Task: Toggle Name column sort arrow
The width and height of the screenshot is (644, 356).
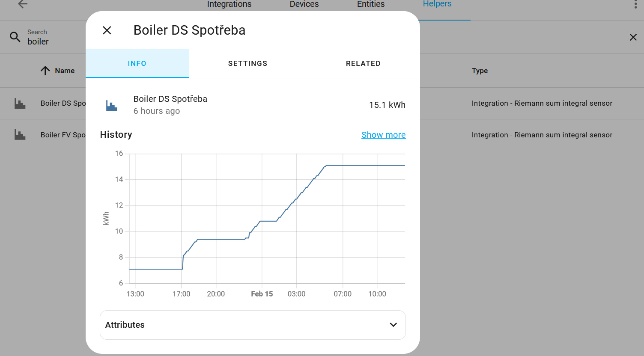Action: click(45, 71)
